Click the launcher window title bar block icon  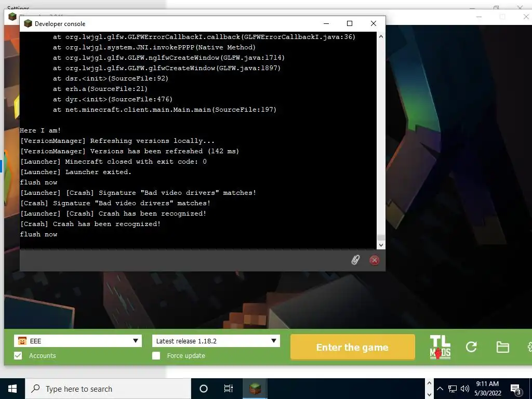[x=12, y=17]
